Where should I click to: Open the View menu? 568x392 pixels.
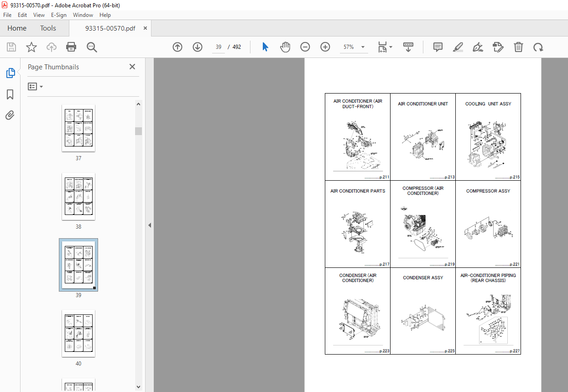point(39,15)
